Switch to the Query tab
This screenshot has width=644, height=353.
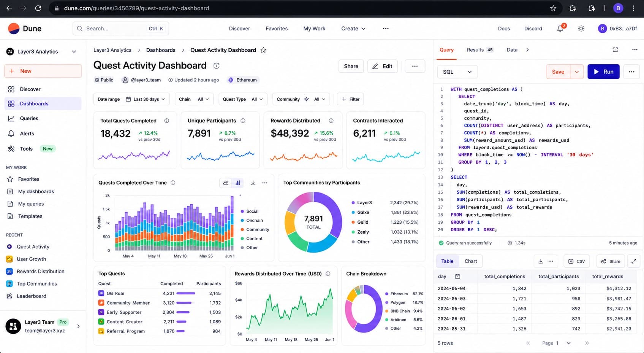pyautogui.click(x=446, y=50)
